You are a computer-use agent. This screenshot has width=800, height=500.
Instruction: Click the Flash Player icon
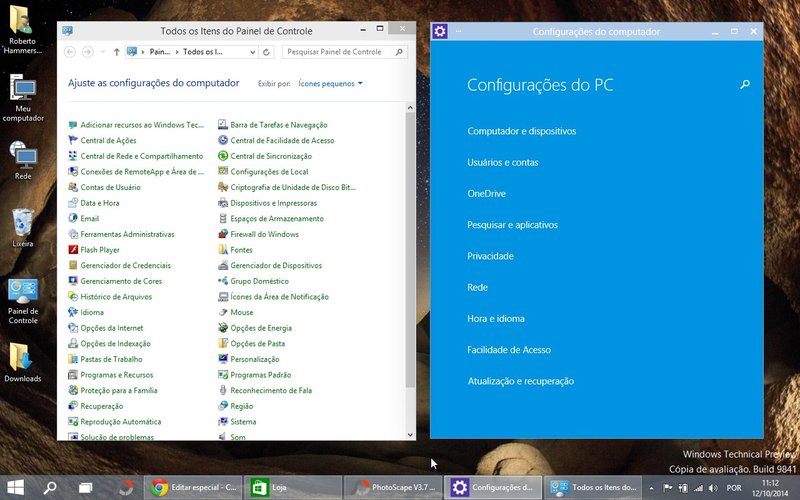pos(73,250)
